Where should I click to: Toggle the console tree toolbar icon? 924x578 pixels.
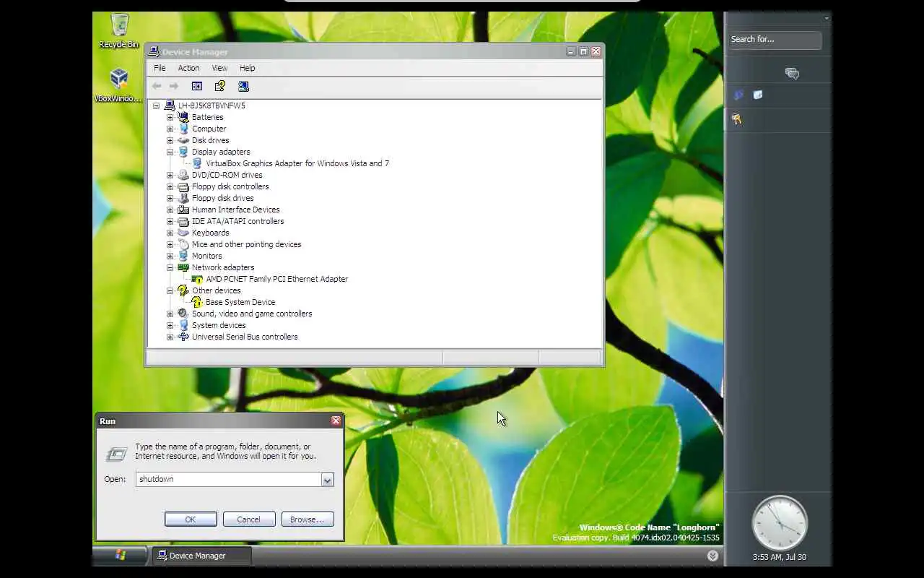point(196,86)
